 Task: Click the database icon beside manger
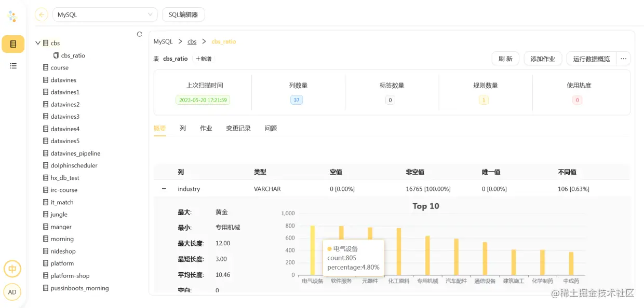(46, 227)
